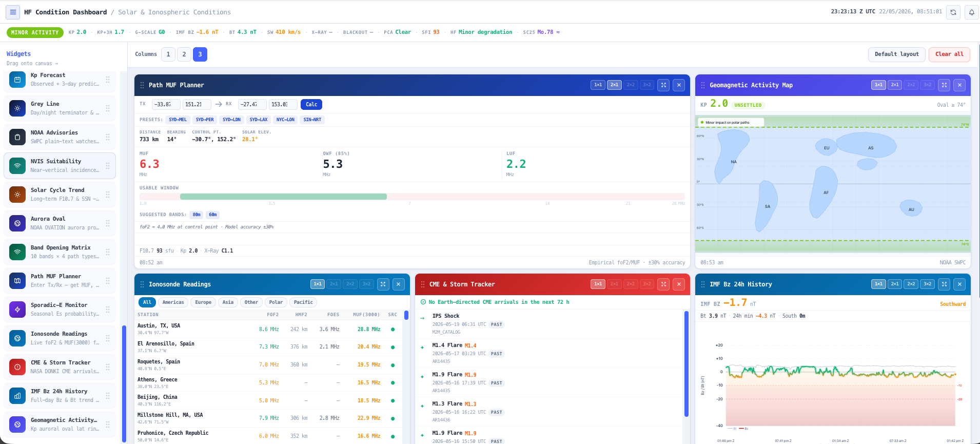Select 2 columns layout option
Screen dimensions: 980x444
pyautogui.click(x=184, y=54)
